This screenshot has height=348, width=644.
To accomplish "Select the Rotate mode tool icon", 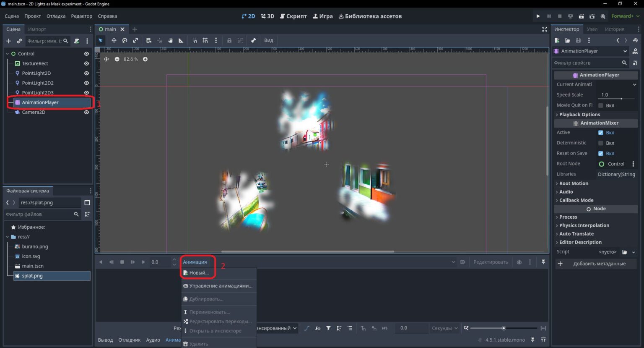I will (x=125, y=40).
